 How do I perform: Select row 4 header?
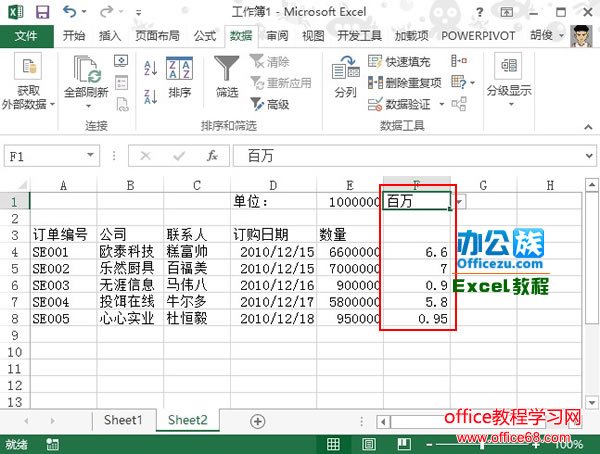(x=15, y=252)
